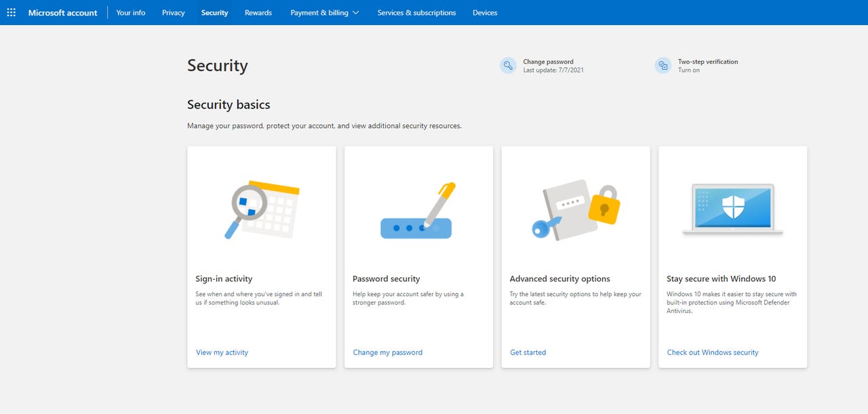The width and height of the screenshot is (868, 414).
Task: Open the Devices page
Action: coord(484,12)
